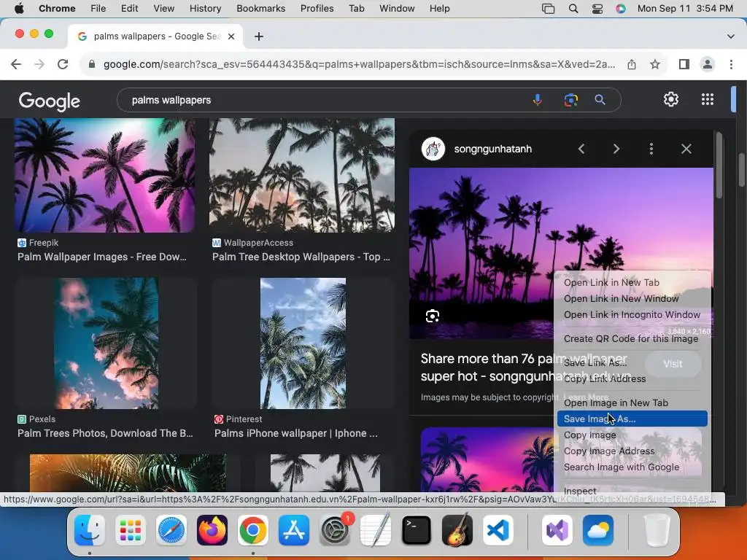This screenshot has width=747, height=560.
Task: Open the WallpaperAccess palm silhouette thumbnail
Action: pos(301,175)
